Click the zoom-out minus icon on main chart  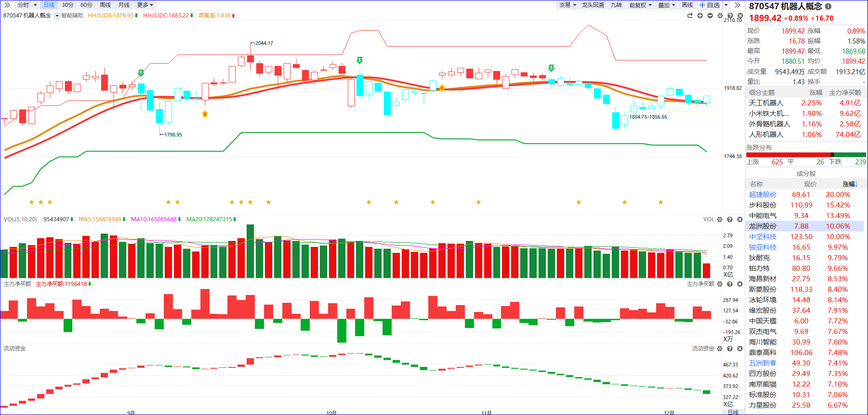[x=710, y=16]
